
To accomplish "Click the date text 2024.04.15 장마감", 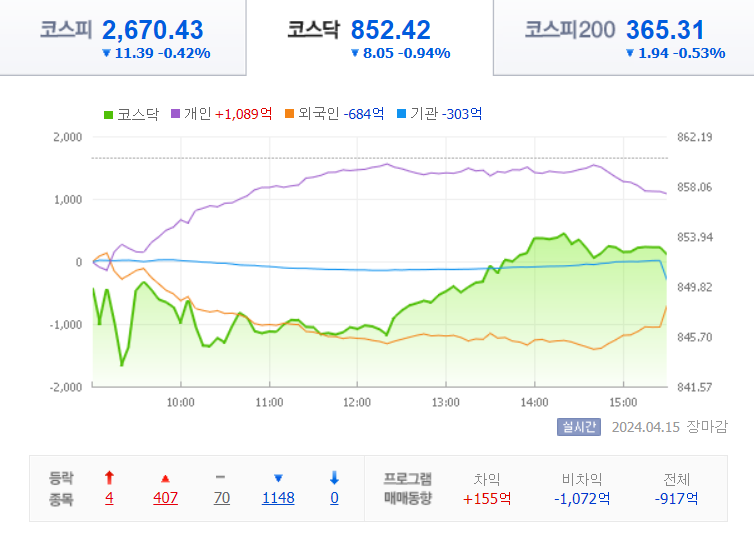I will pyautogui.click(x=669, y=426).
